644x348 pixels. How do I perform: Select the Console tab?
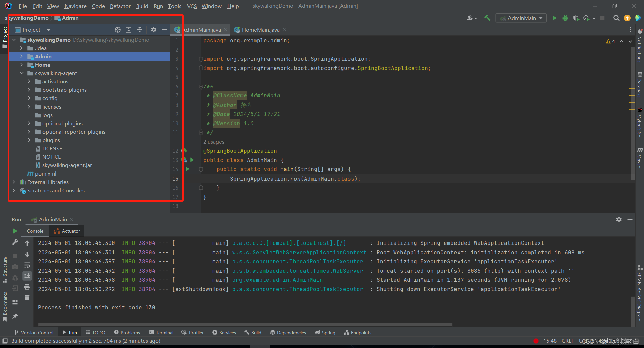(35, 231)
